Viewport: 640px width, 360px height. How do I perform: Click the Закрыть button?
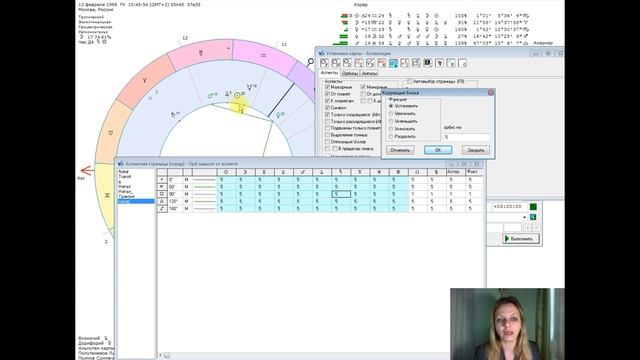click(476, 150)
